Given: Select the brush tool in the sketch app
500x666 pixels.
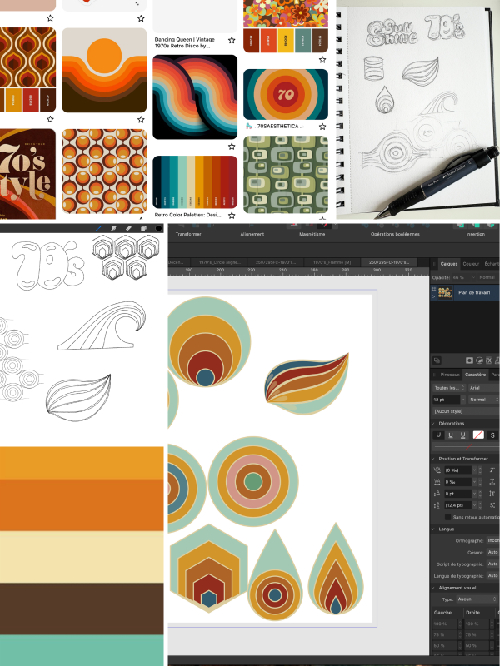Looking at the screenshot, I should coord(99,229).
